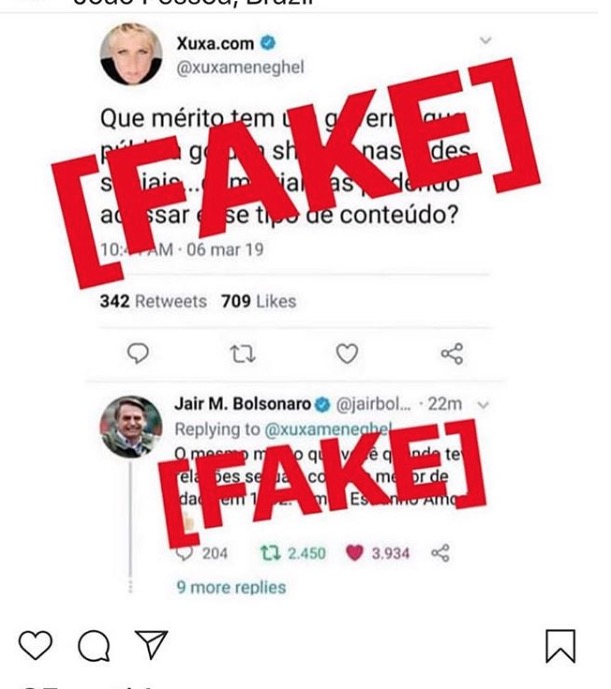Open Xuxa.com profile picture
611x689 pixels.
[x=131, y=54]
